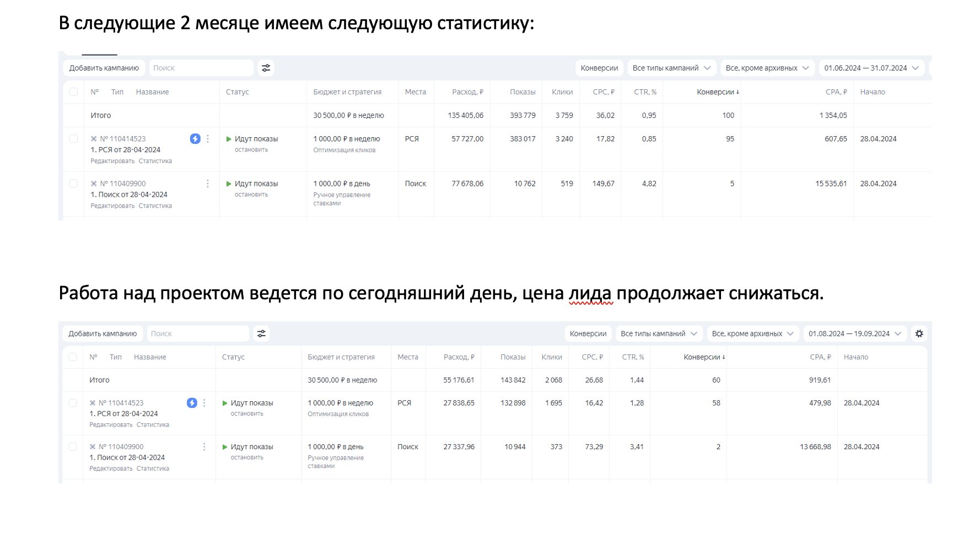980x560 pixels.
Task: Expand 'Все типы кампаний' dropdown in top table
Action: point(671,68)
